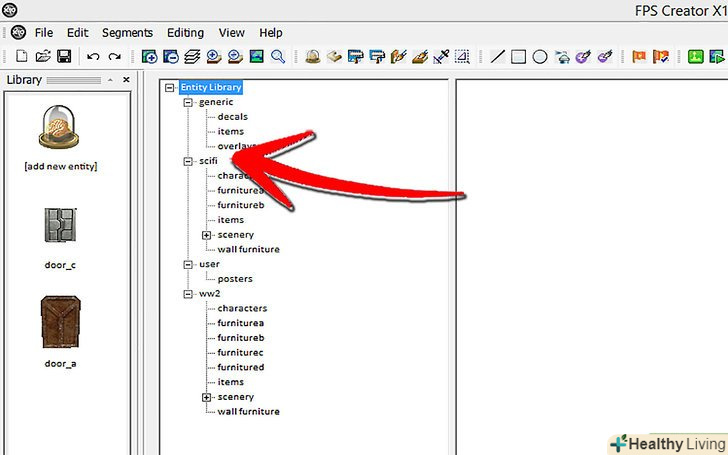The image size is (728, 455).
Task: Select wall furniture under scifi
Action: click(x=248, y=249)
